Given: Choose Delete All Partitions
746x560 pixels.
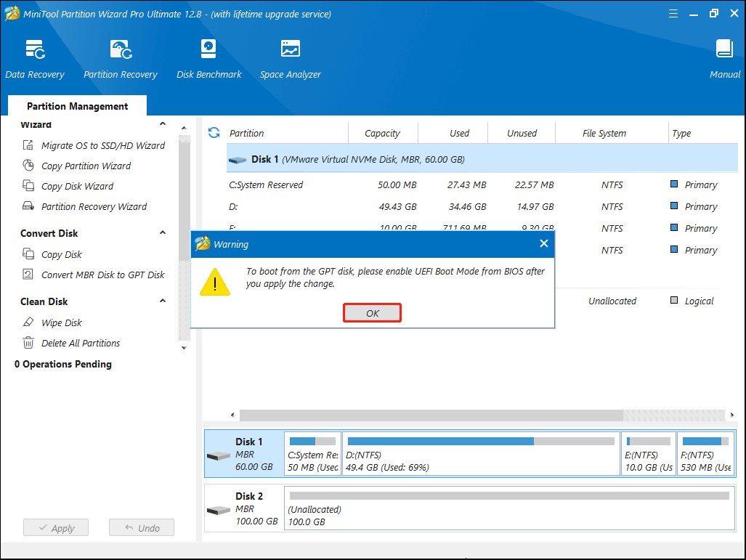Looking at the screenshot, I should click(x=81, y=343).
